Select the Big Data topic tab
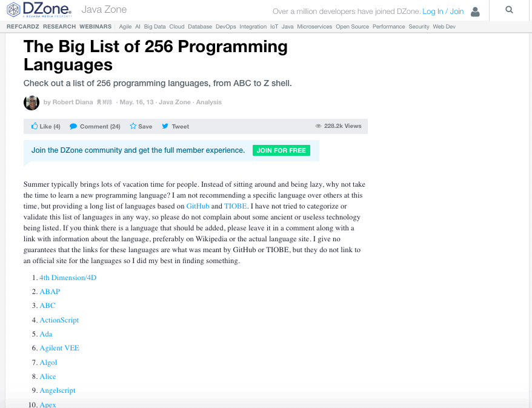 pos(155,27)
